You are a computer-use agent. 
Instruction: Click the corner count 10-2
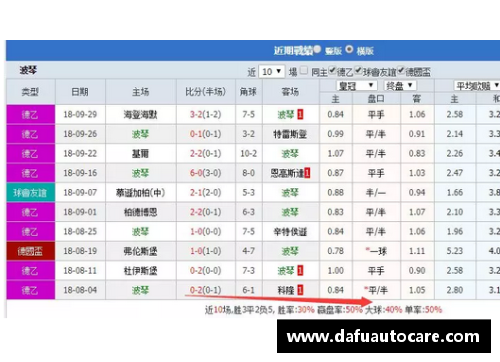tap(249, 153)
